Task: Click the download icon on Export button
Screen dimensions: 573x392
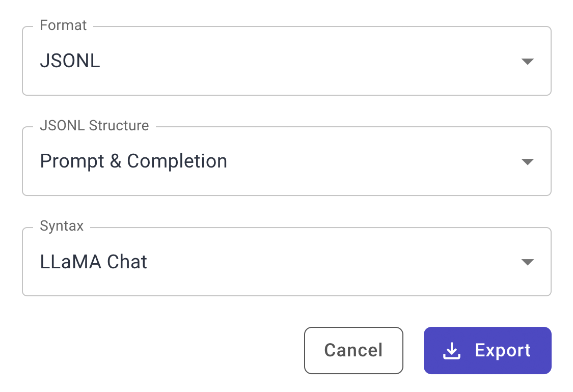Action: tap(451, 350)
